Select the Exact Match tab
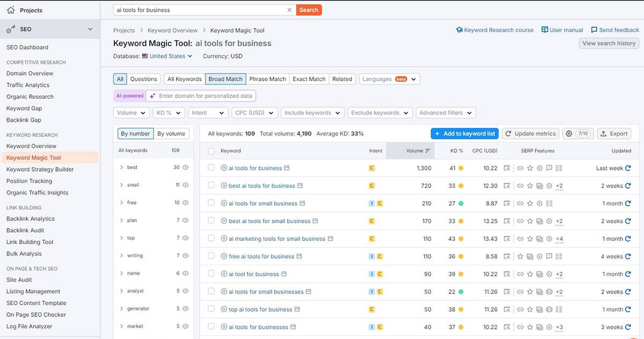The width and height of the screenshot is (644, 339). pos(309,79)
